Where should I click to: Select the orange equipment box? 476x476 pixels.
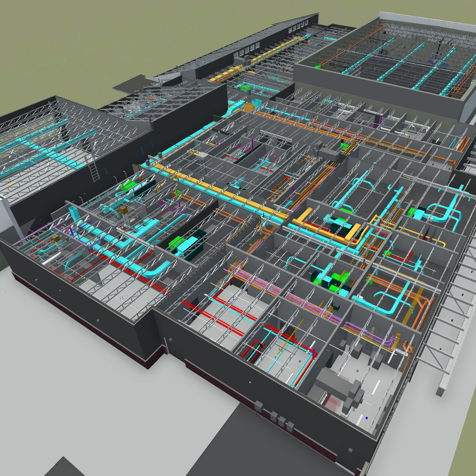(x=249, y=107)
